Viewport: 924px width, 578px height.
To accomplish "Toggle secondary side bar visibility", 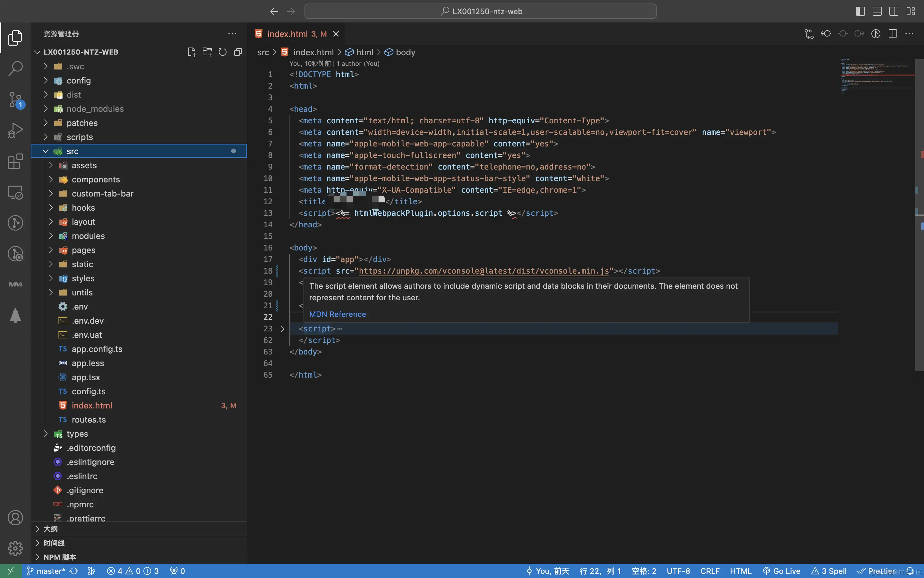I will tap(894, 12).
